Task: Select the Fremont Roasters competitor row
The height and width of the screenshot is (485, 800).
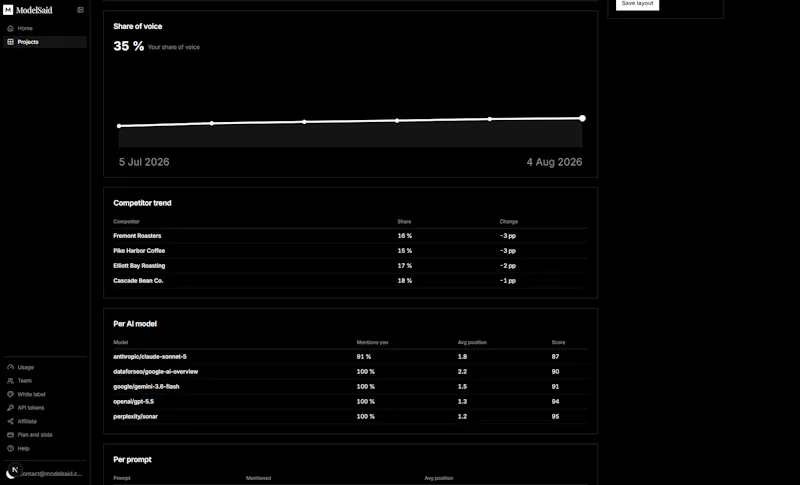Action: click(350, 236)
